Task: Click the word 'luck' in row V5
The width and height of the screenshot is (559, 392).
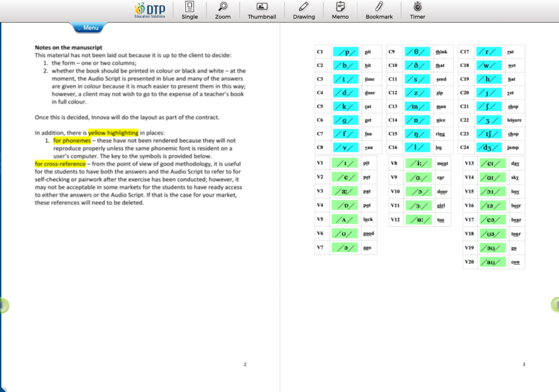Action: click(x=368, y=219)
